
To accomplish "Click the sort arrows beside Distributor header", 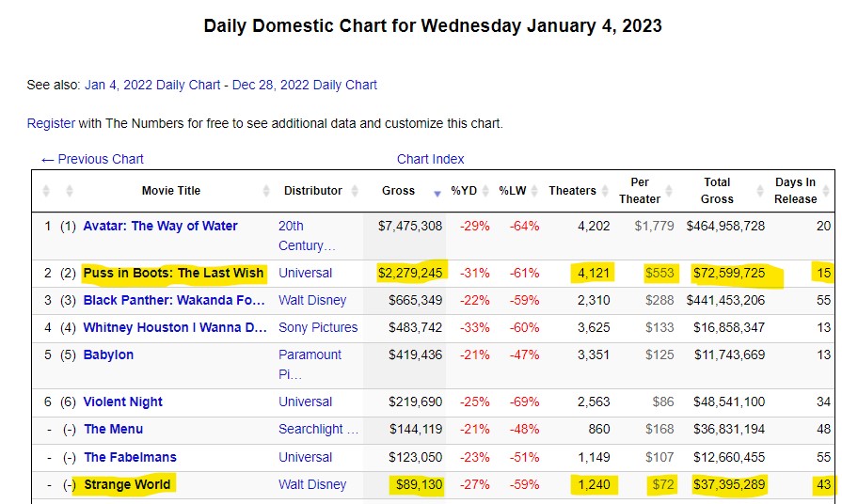I will 355,191.
